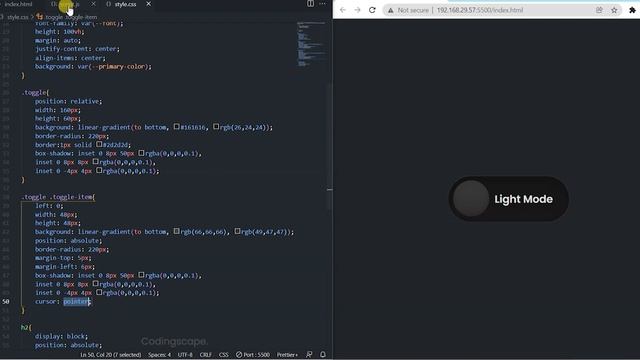Click the Not secure warning icon
Screen dimensions: 640x360
pyautogui.click(x=391, y=10)
